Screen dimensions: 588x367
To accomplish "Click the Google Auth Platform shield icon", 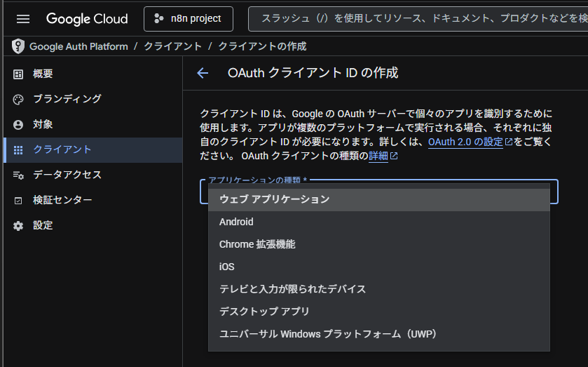I will click(18, 46).
